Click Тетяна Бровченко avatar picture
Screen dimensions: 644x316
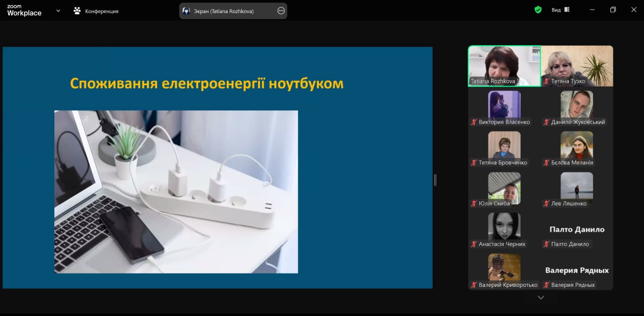point(504,145)
